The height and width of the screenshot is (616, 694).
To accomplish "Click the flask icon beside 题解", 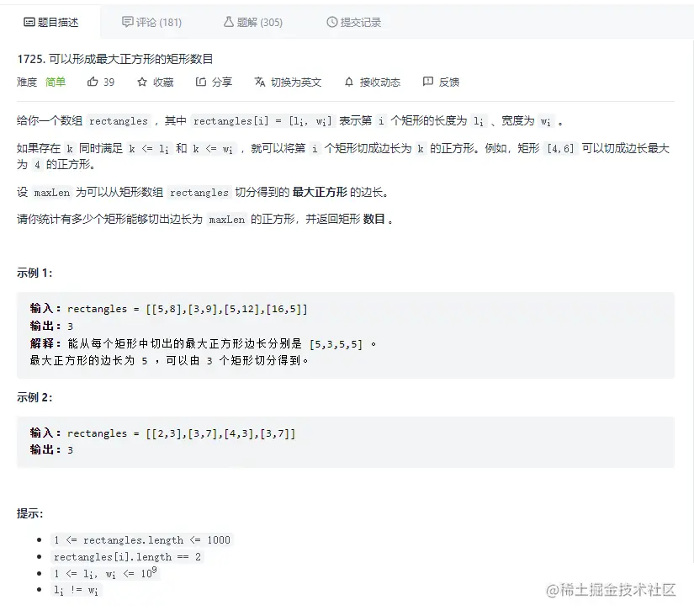I will click(x=228, y=22).
